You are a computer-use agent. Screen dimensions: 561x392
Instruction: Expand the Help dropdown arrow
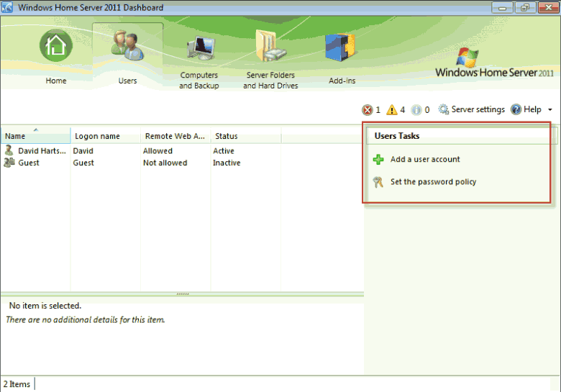point(550,110)
